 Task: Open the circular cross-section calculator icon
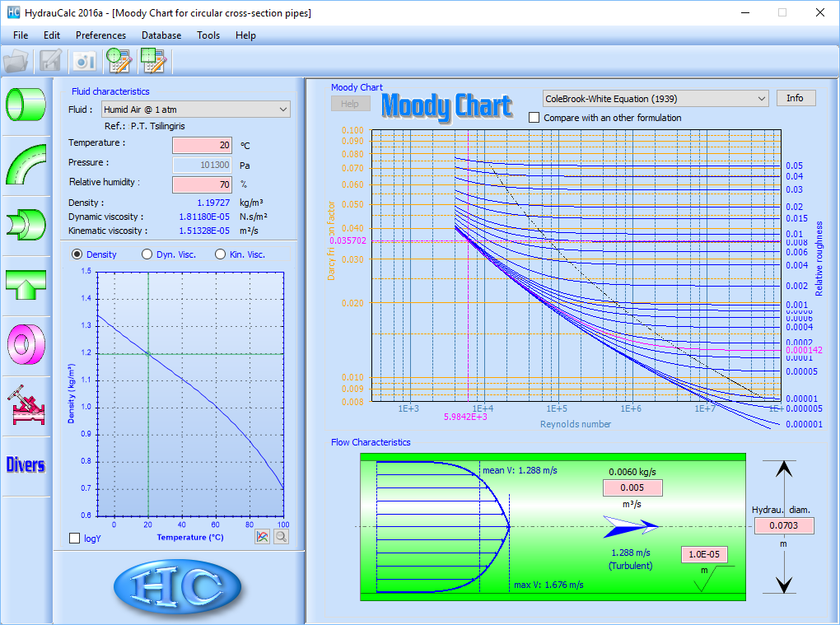(x=119, y=61)
